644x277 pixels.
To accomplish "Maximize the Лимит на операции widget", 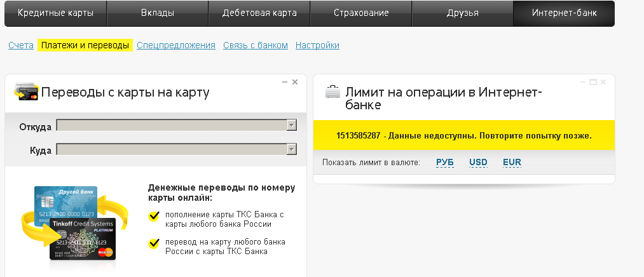I will point(593,82).
